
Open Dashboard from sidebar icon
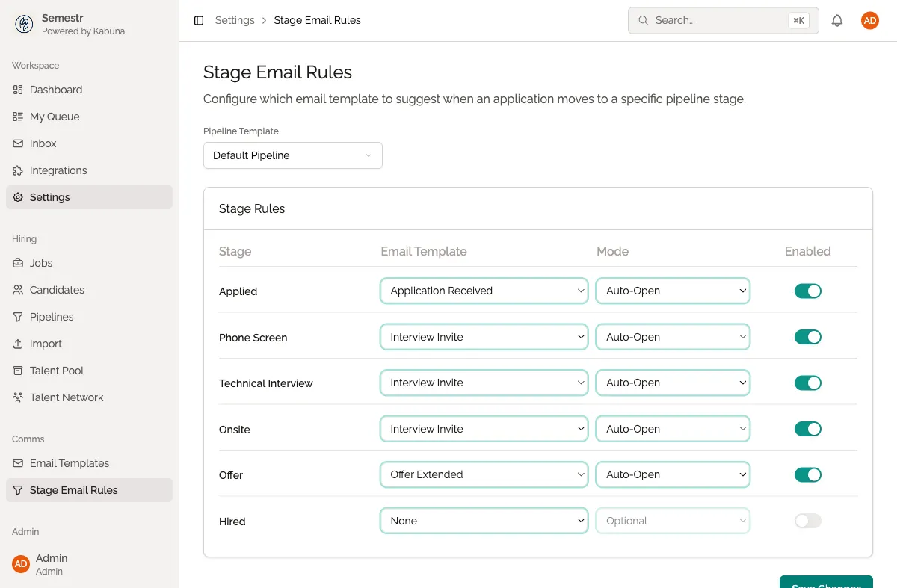[18, 90]
